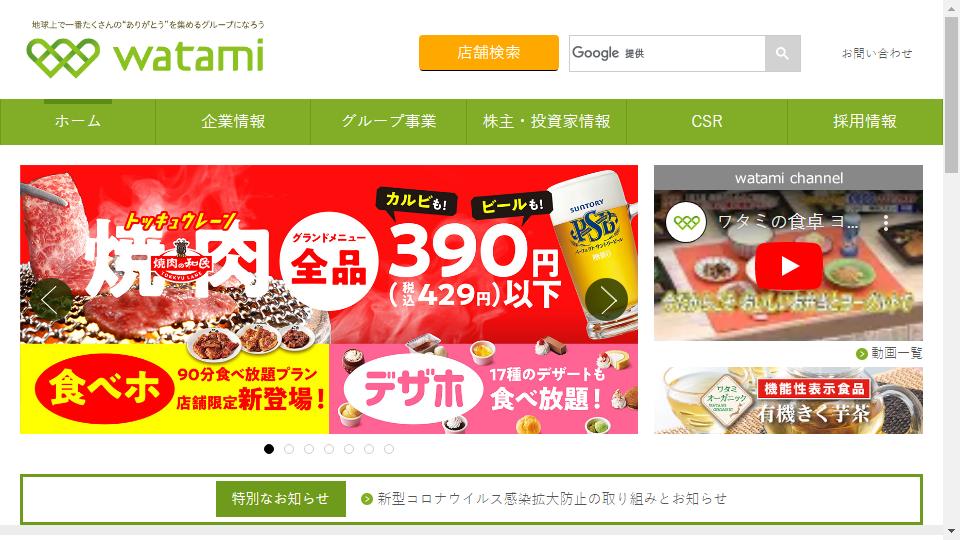Open the 株主・投資家情報 navigation menu
Image resolution: width=960 pixels, height=540 pixels.
(547, 122)
